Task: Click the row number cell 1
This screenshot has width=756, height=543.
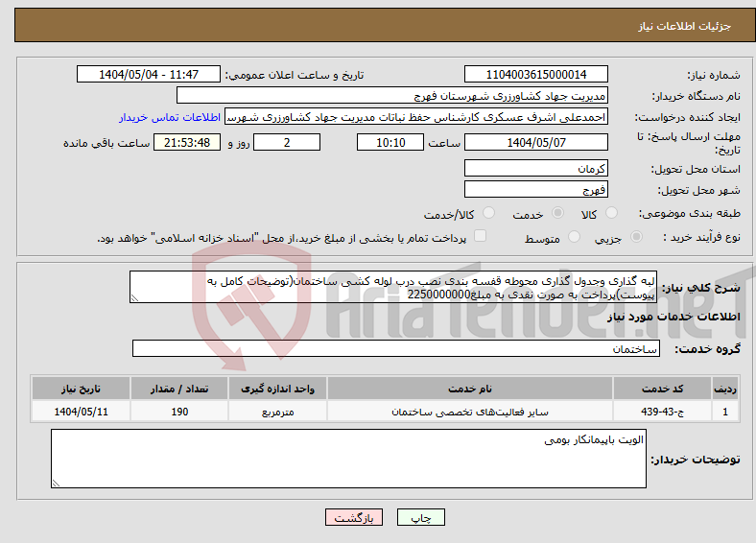Action: coord(725,412)
